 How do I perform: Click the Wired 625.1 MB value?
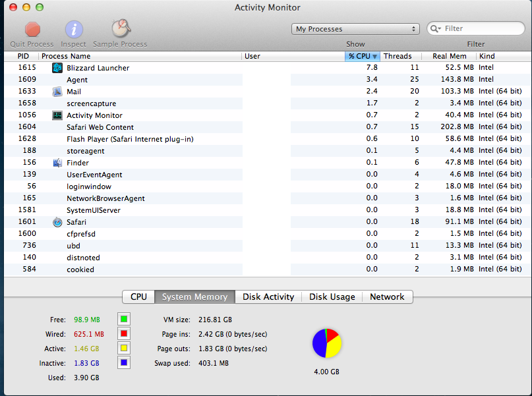click(89, 334)
